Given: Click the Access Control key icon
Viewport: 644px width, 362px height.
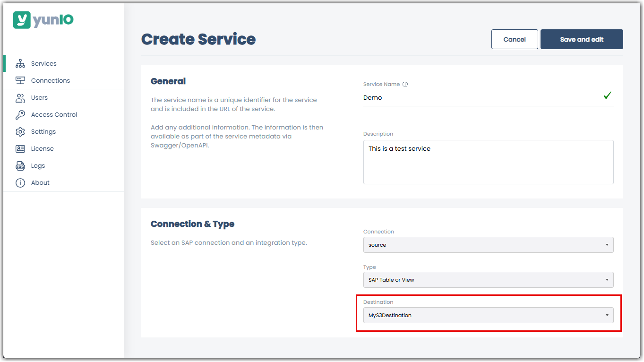Looking at the screenshot, I should 20,115.
